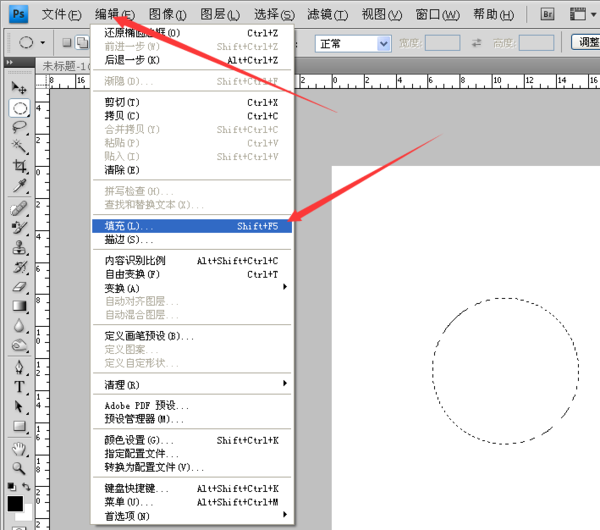Open the style dropdown showing 正常

tap(353, 44)
